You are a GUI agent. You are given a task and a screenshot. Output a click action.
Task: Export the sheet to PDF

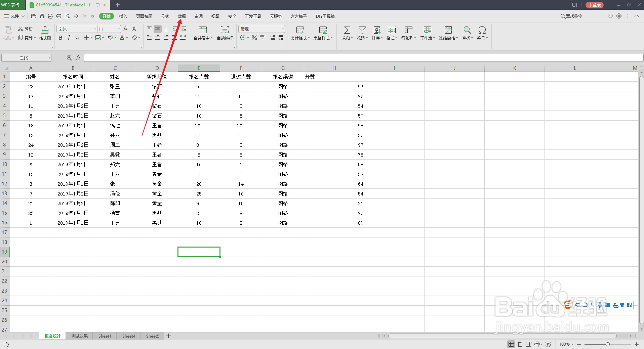click(50, 16)
